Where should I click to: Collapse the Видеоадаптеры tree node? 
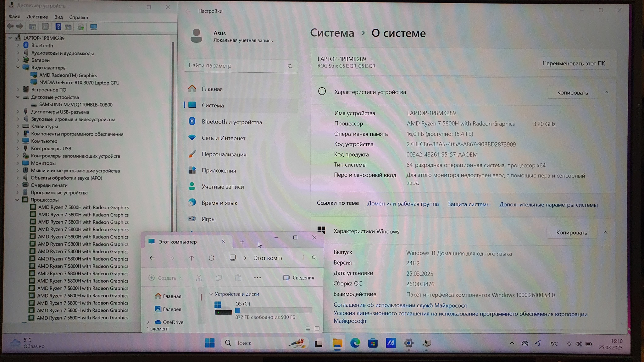[x=18, y=68]
